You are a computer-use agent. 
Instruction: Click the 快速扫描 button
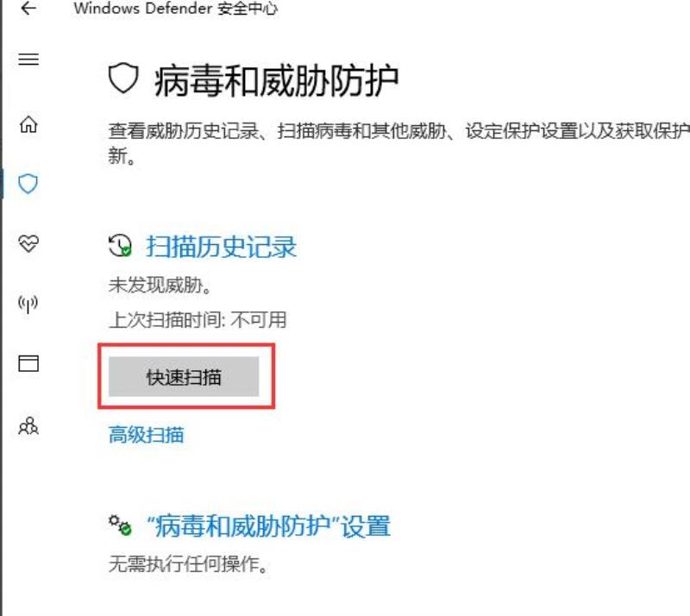point(184,377)
